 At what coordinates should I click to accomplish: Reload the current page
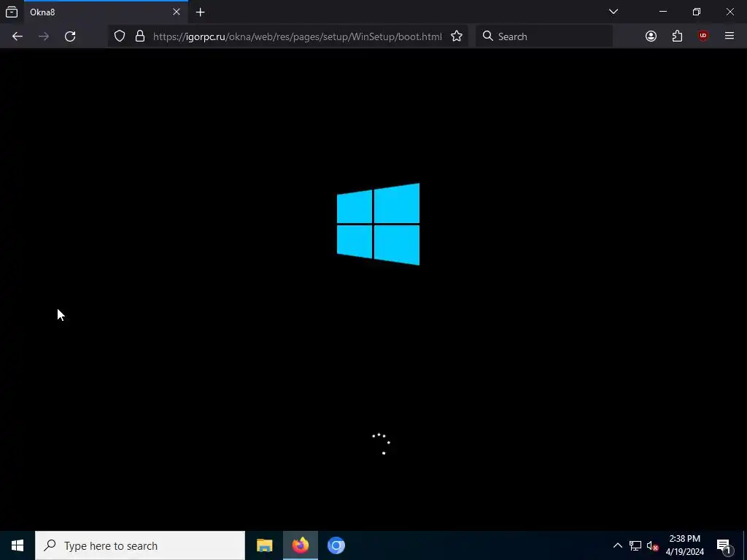(70, 36)
